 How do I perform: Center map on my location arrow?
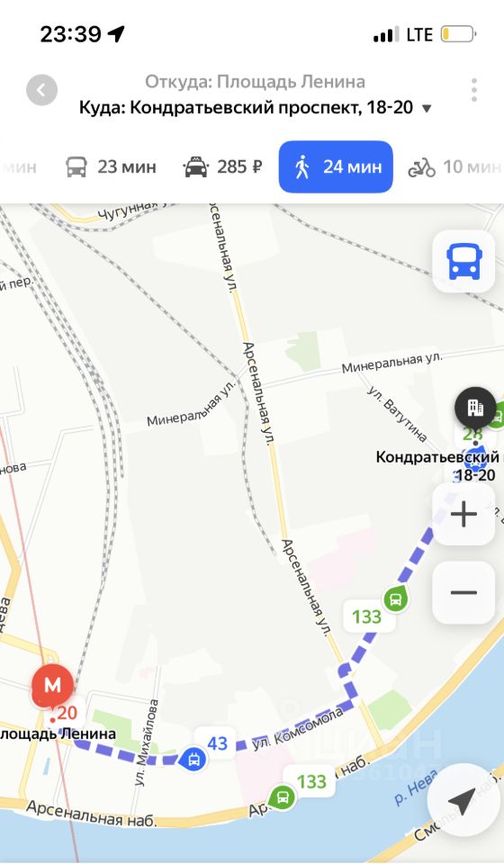(462, 801)
